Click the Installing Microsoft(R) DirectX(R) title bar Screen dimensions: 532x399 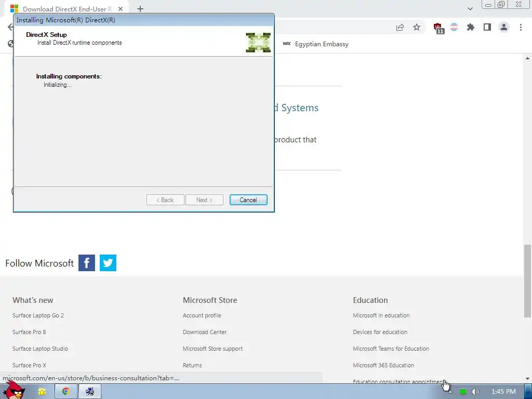144,20
